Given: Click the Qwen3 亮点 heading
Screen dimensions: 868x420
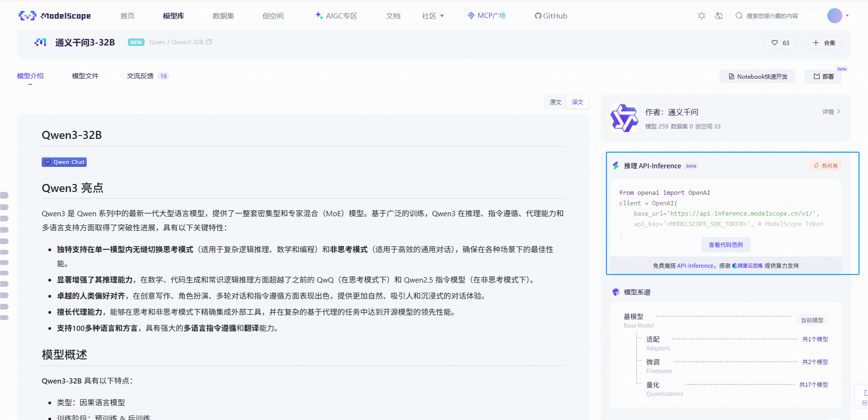Looking at the screenshot, I should tap(72, 188).
